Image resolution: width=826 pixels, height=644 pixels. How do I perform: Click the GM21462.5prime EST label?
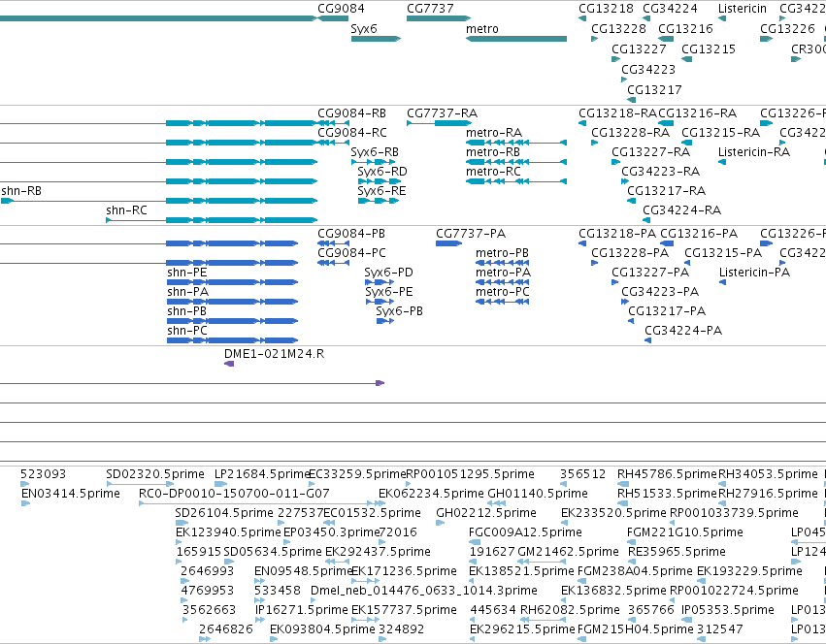[569, 552]
